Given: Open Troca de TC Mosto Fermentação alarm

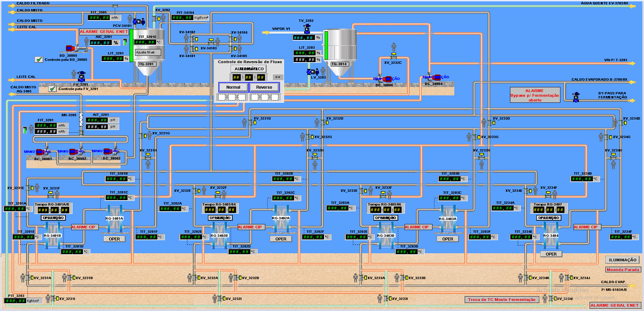Looking at the screenshot, I should (x=502, y=300).
